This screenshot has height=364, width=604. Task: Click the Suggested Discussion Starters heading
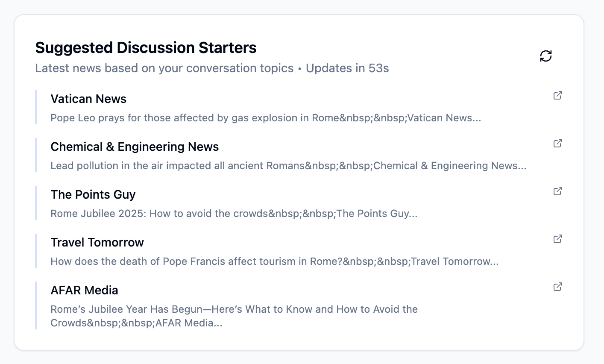(x=146, y=47)
